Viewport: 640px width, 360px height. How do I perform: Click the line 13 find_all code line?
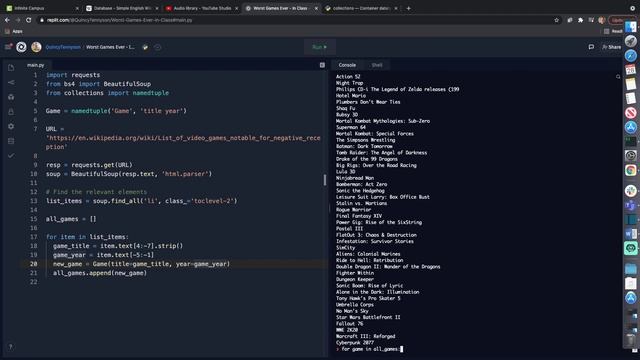coord(141,201)
